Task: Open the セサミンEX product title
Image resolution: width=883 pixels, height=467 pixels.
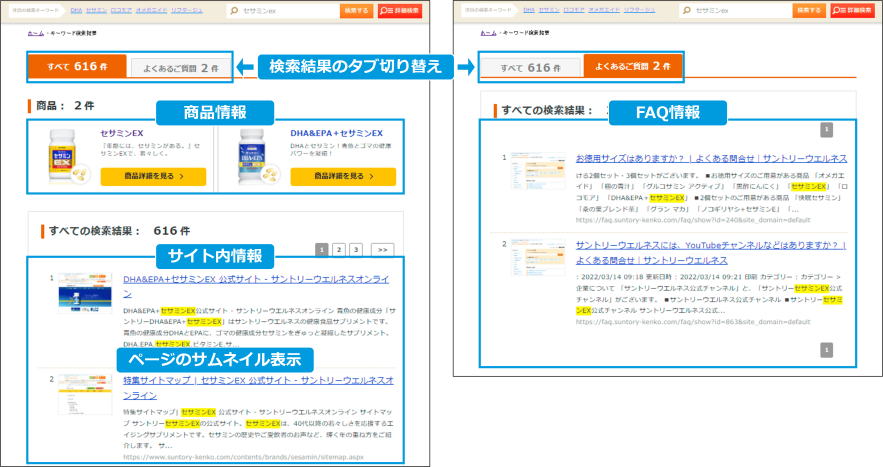Action: pyautogui.click(x=122, y=134)
